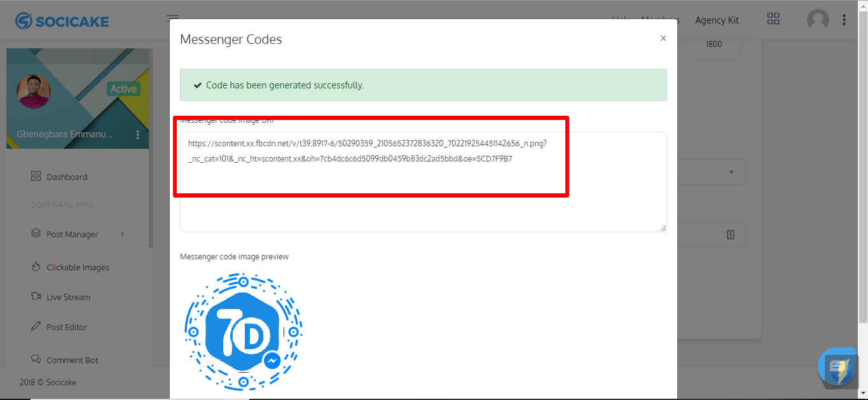The height and width of the screenshot is (400, 868).
Task: Close the Messenger Codes dialog
Action: pos(663,39)
